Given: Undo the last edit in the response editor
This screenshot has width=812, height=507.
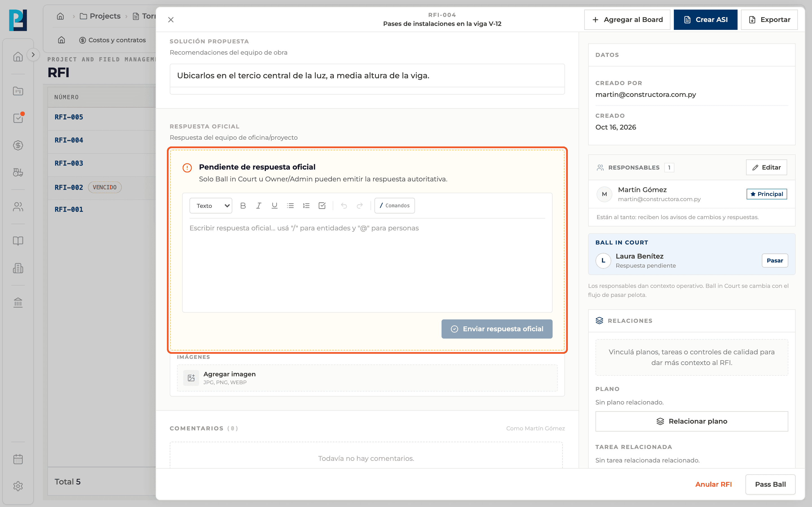Looking at the screenshot, I should click(344, 206).
